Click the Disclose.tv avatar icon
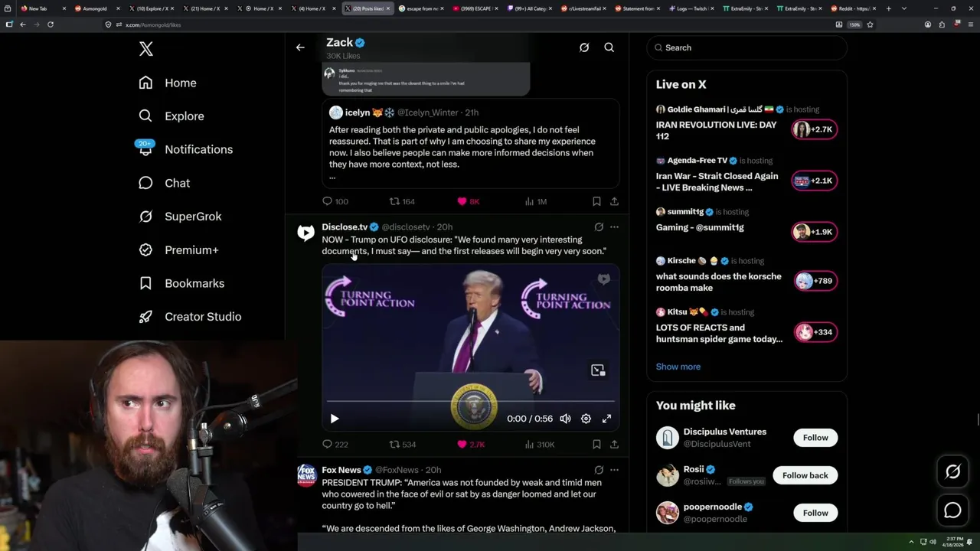The height and width of the screenshot is (551, 980). click(305, 233)
